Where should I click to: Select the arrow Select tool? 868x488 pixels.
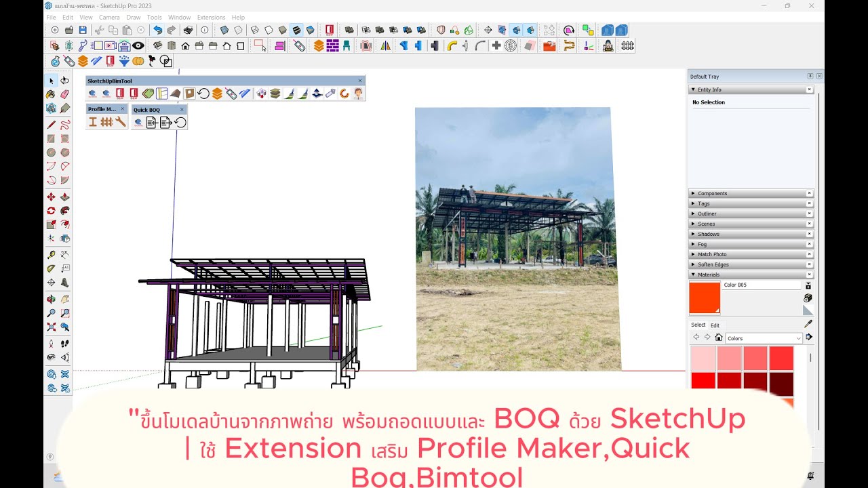tap(51, 80)
